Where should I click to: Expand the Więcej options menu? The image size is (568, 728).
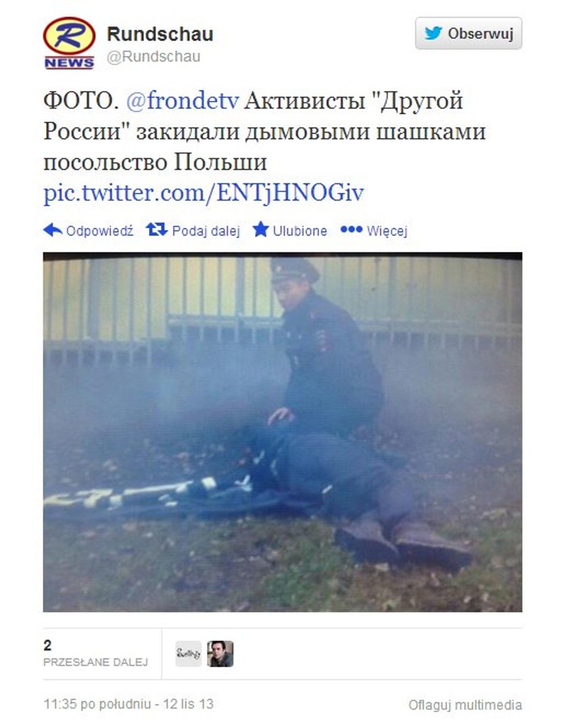coord(387,231)
